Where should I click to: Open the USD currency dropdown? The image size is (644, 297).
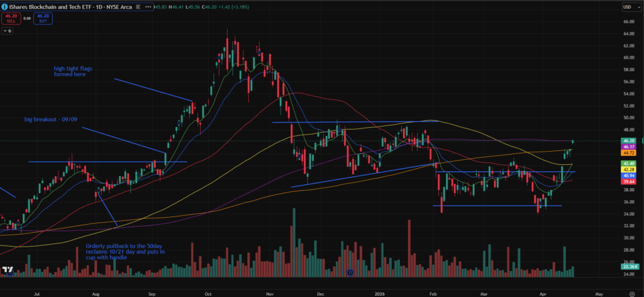(x=628, y=6)
